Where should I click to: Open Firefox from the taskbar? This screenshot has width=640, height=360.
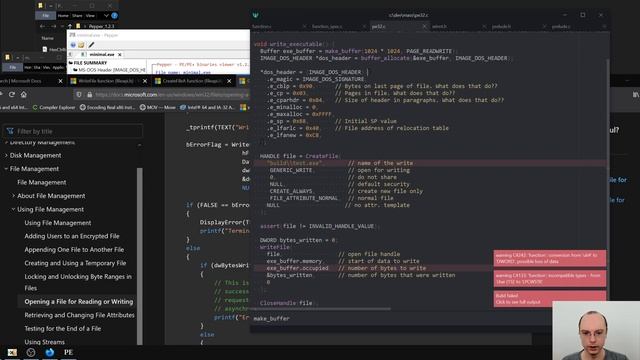50,352
